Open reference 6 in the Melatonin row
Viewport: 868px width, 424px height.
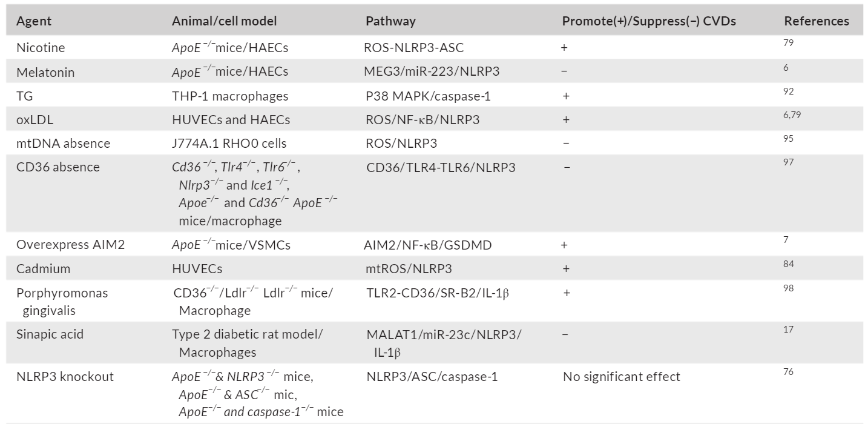pos(786,67)
